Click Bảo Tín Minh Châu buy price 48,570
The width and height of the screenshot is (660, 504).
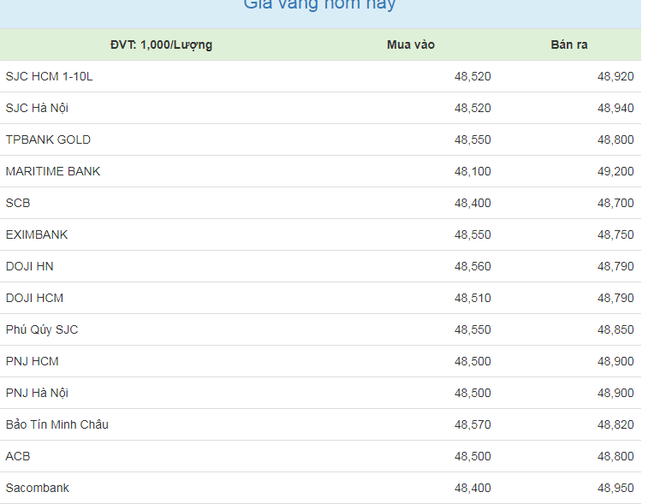click(473, 424)
